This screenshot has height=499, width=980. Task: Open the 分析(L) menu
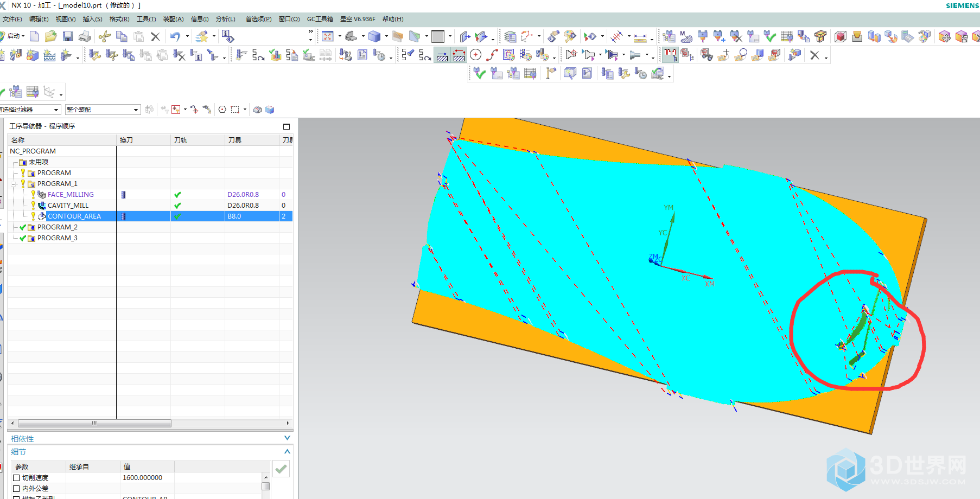pos(226,19)
